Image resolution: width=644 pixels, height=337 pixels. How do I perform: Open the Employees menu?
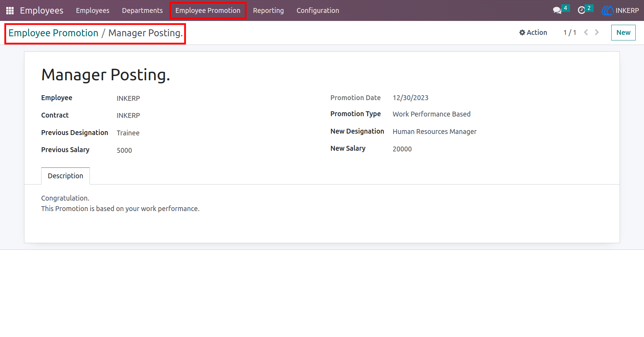[x=93, y=10]
